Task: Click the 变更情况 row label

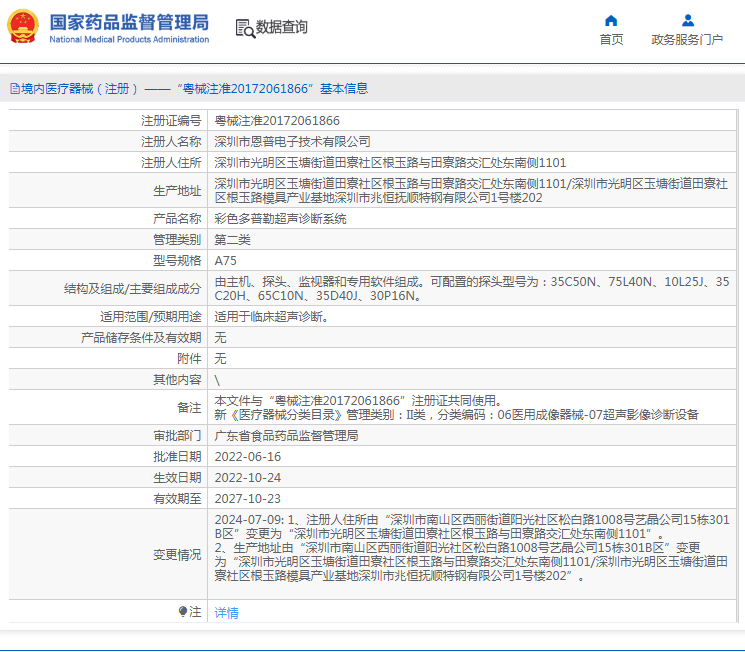Action: [177, 555]
